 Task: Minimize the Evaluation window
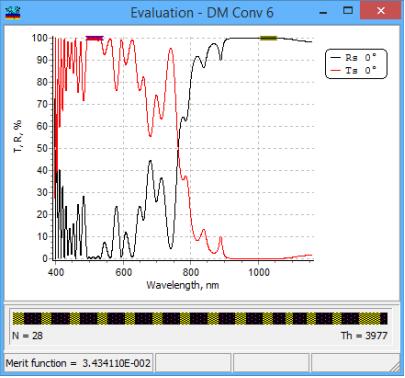coord(323,12)
